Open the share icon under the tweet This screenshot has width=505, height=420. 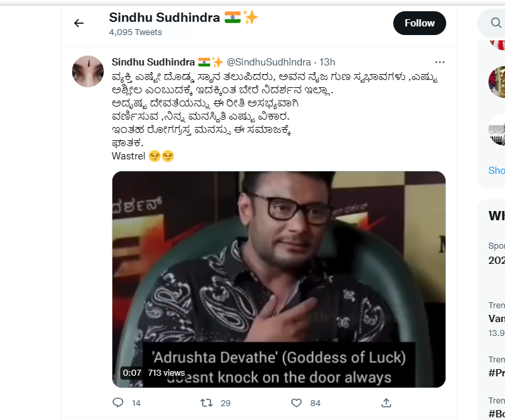386,403
